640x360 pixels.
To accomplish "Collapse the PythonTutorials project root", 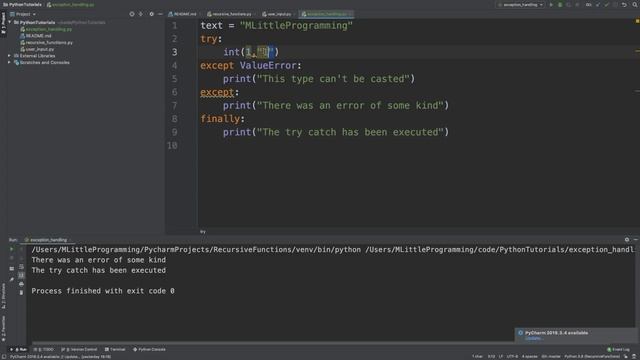I will pos(10,22).
